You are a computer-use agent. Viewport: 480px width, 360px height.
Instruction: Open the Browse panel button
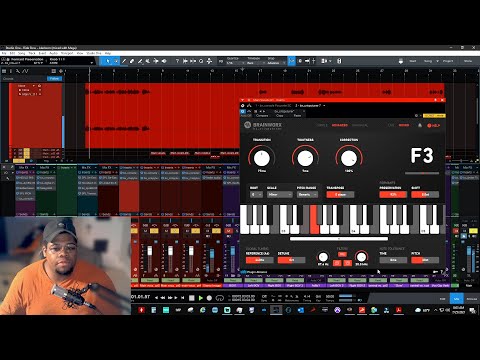[471, 299]
